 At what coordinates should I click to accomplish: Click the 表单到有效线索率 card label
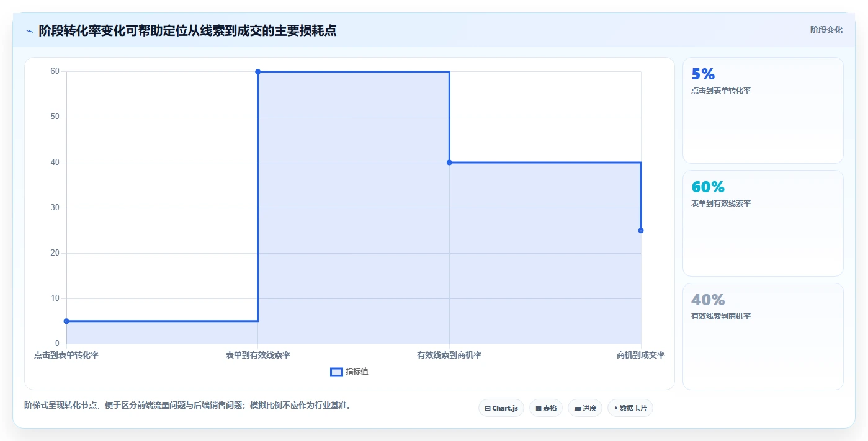point(721,203)
